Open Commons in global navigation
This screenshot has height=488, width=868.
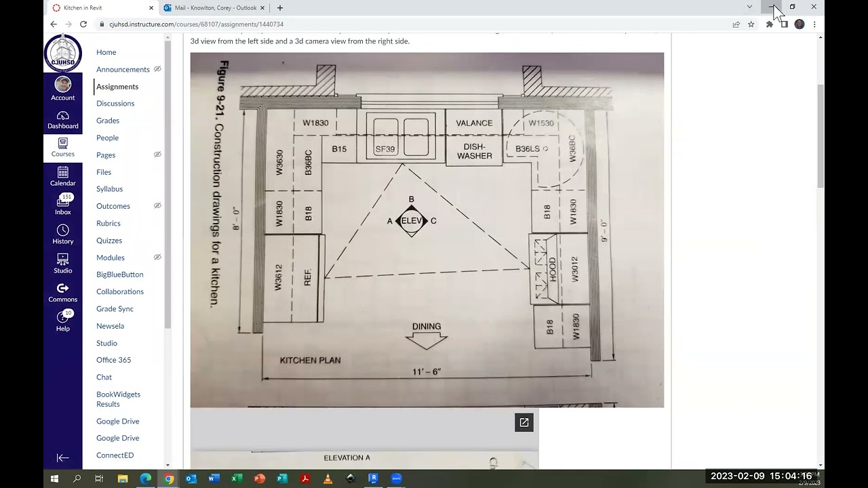coord(63,293)
